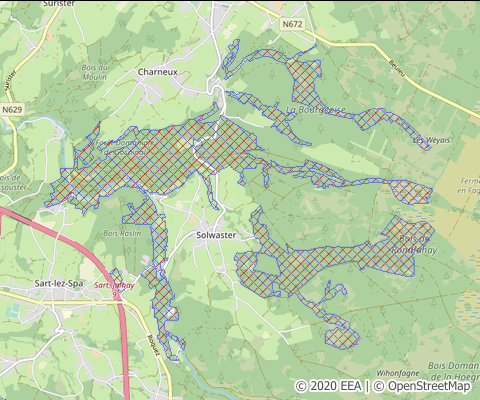480x400 pixels.
Task: Click the Bois de Rondfahay forest label
Action: 414,244
